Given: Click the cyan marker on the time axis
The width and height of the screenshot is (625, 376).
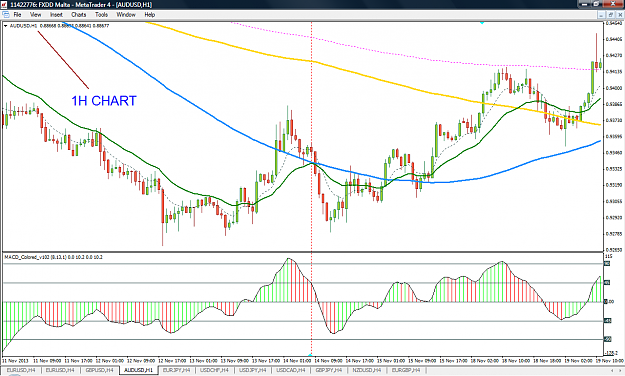Looking at the screenshot, I should tap(311, 354).
